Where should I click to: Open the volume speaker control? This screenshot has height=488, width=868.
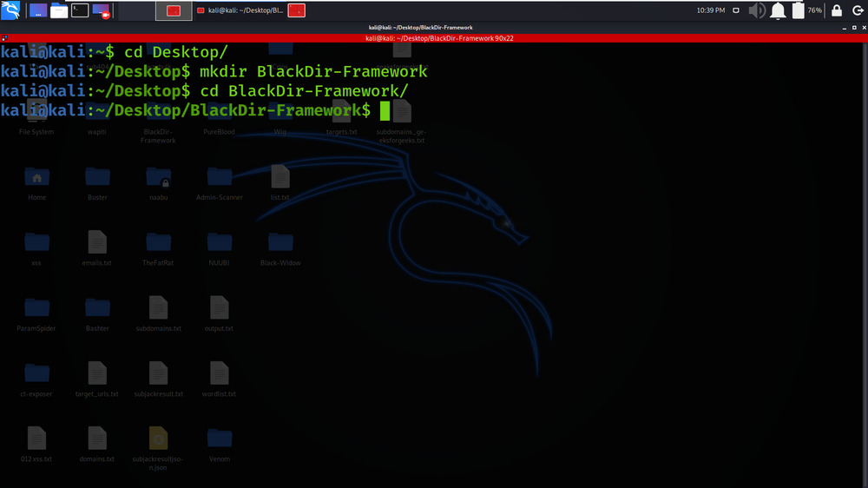(x=757, y=10)
